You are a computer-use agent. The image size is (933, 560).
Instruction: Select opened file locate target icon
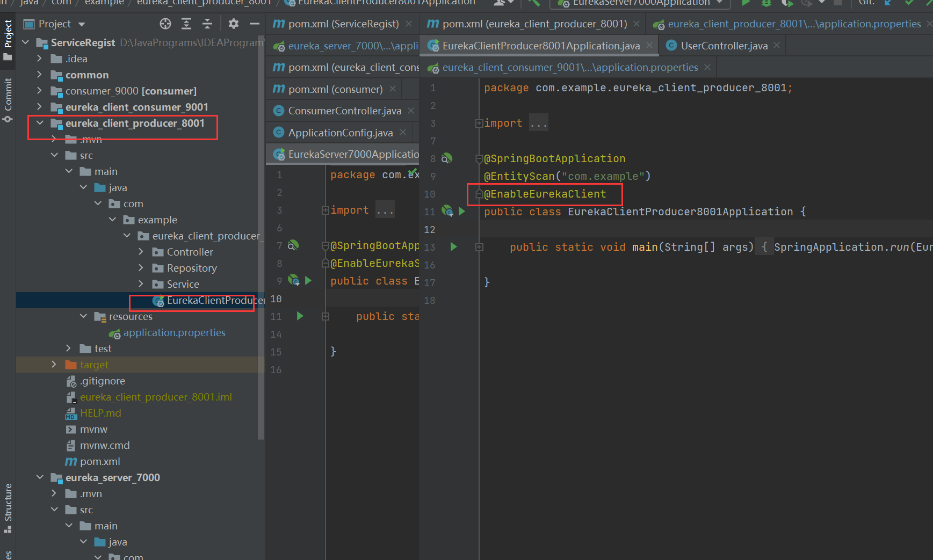click(x=165, y=24)
